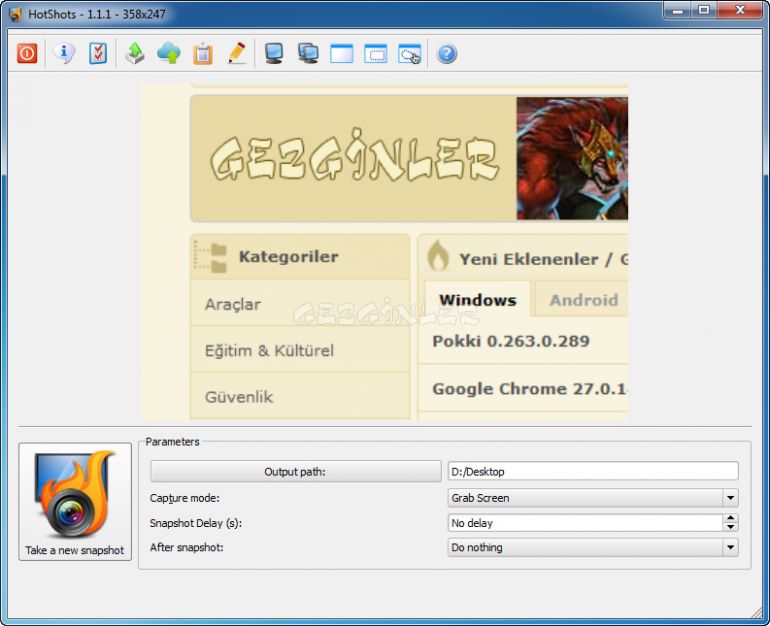Screen dimensions: 770x626
Task: Open the Help question mark icon
Action: tap(447, 54)
